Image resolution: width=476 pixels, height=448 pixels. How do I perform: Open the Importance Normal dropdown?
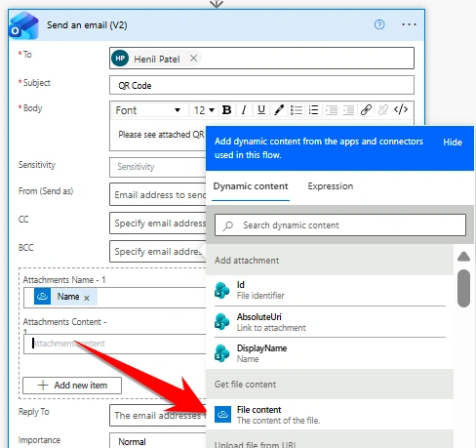158,440
